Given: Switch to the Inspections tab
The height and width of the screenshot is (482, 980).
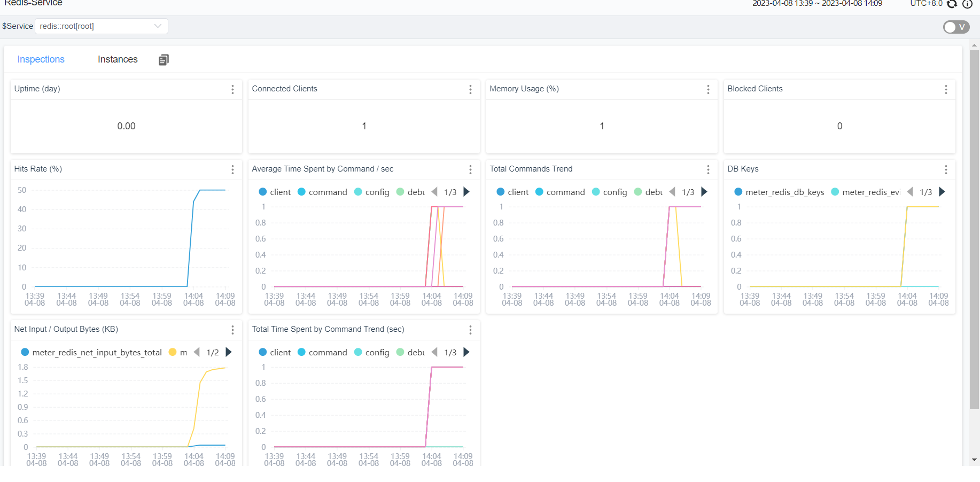Looking at the screenshot, I should [x=41, y=59].
